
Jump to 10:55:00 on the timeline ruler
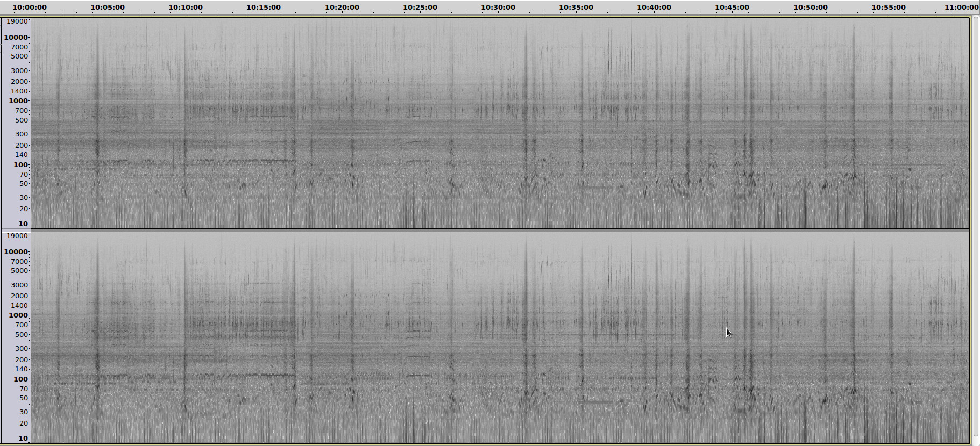889,8
